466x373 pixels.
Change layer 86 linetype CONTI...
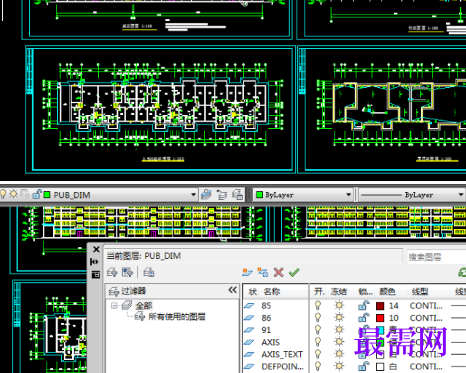426,318
